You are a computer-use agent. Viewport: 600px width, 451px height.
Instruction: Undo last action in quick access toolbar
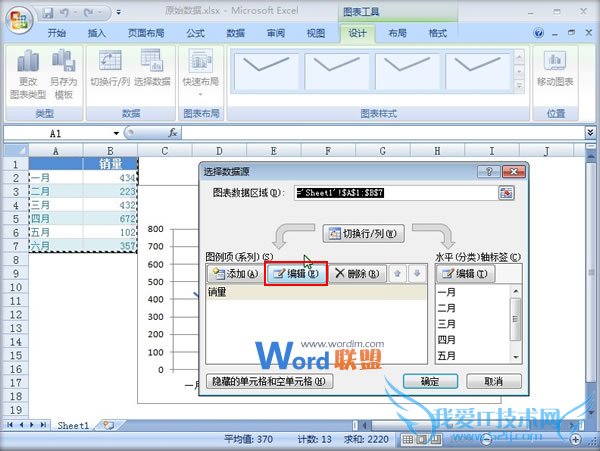click(x=65, y=13)
